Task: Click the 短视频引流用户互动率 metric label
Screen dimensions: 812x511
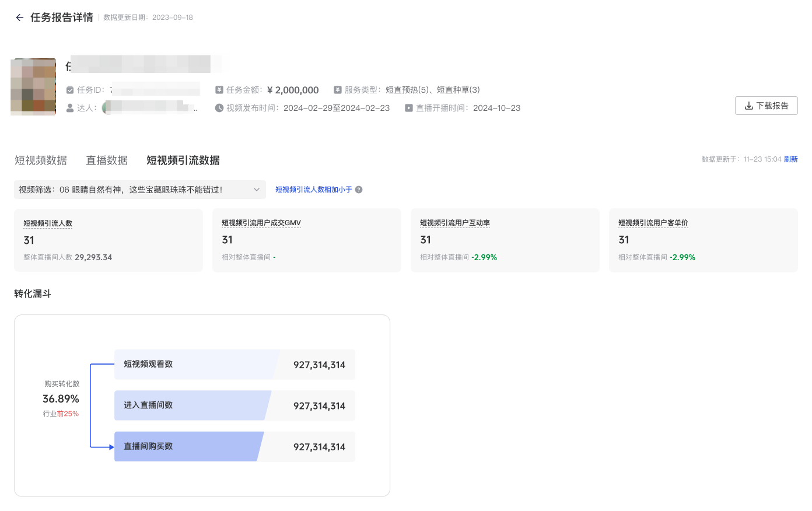Action: point(455,223)
